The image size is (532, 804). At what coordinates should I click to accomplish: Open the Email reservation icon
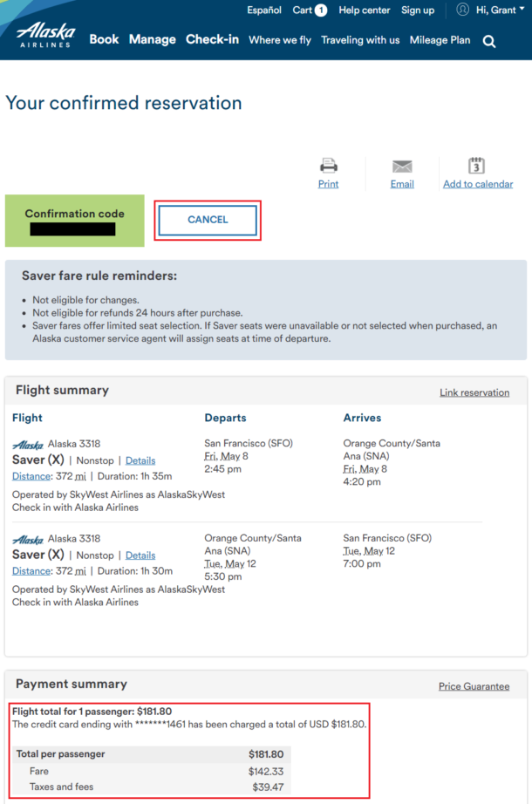[x=402, y=166]
